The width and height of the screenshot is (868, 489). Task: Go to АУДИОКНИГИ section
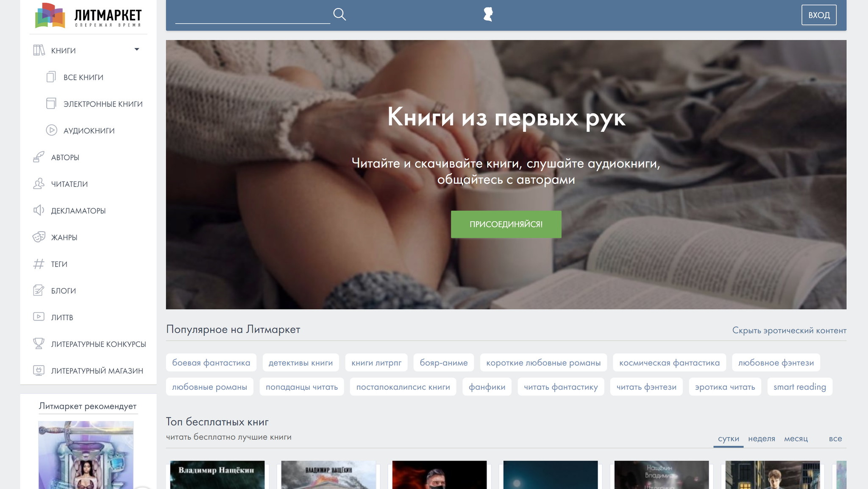point(89,131)
